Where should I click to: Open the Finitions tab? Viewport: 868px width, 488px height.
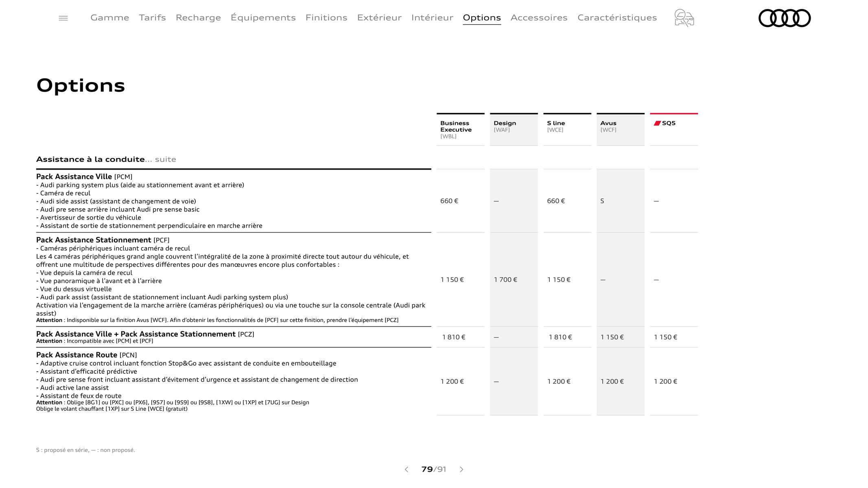[x=326, y=17]
